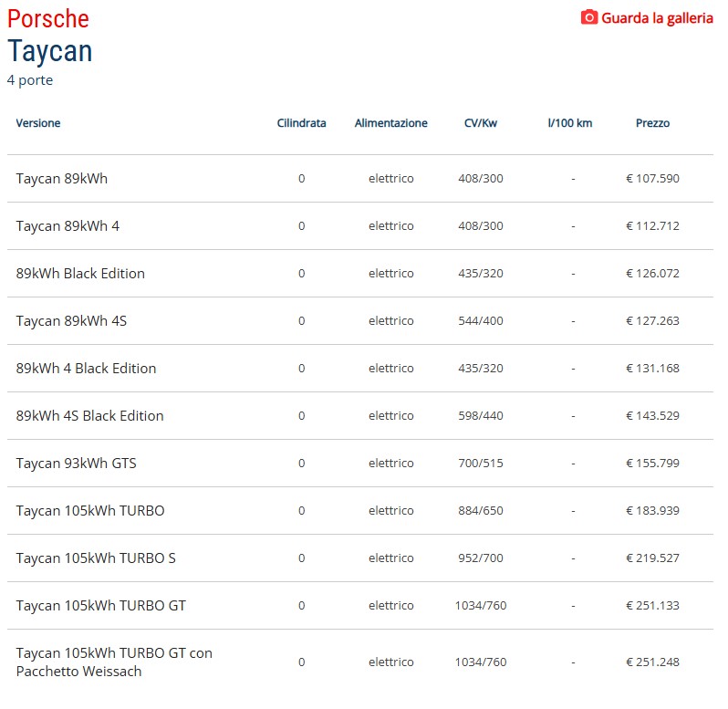Click the price € 219.527
Image resolution: width=728 pixels, height=709 pixels.
652,558
